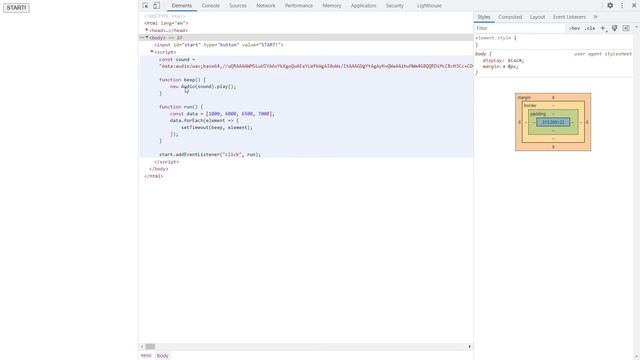Select the Styles sidebar tab
Screen dimensions: 640x360
(x=484, y=17)
